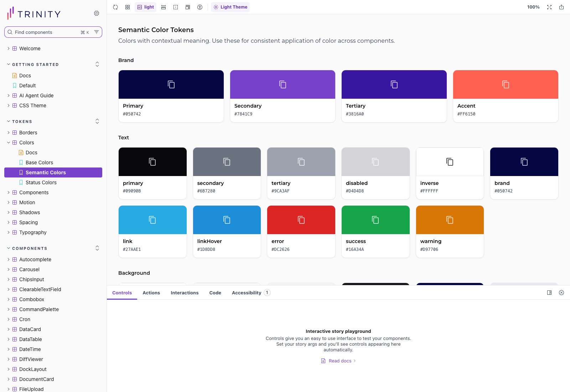Viewport: 570px width, 392px height.
Task: Open the viewport size icon
Action: coord(188,7)
